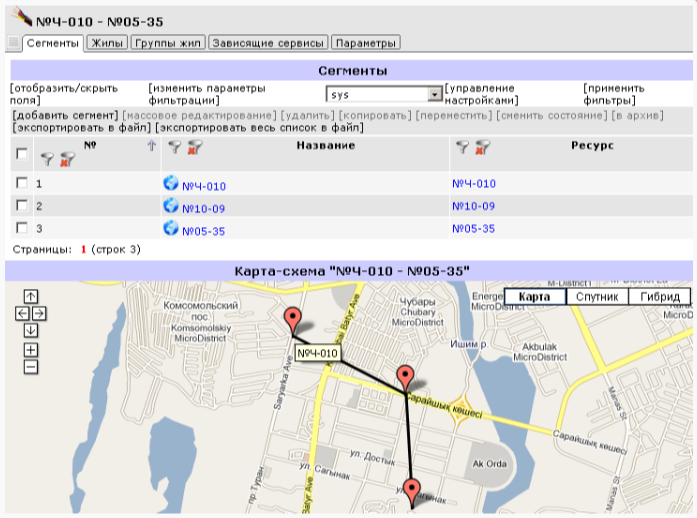Click globe icon next to №10-09 row
Image resolution: width=697 pixels, height=518 pixels.
click(171, 205)
